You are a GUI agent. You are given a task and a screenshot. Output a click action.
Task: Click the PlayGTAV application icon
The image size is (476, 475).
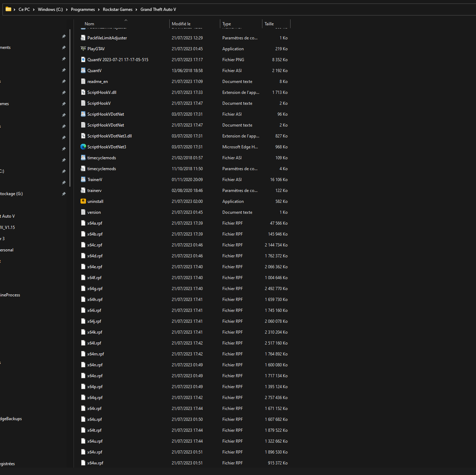pos(83,49)
